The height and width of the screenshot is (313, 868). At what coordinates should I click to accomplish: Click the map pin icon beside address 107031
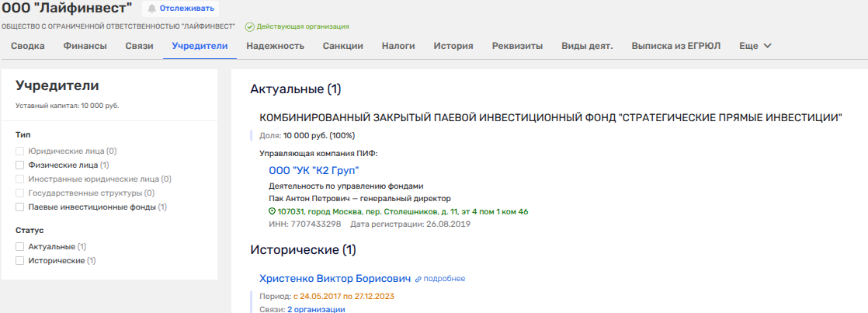click(272, 211)
